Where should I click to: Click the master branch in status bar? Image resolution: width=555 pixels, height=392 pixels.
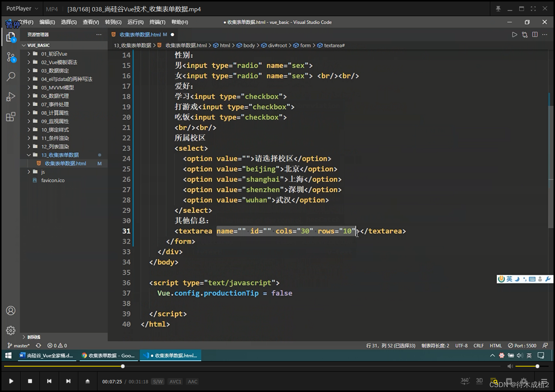[18, 345]
